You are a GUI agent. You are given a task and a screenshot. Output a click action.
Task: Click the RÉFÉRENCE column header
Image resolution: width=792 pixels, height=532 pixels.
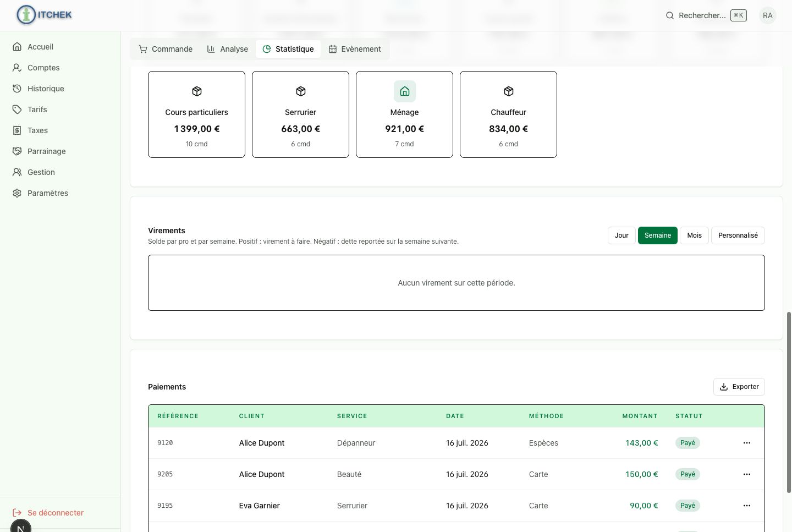[x=178, y=416]
